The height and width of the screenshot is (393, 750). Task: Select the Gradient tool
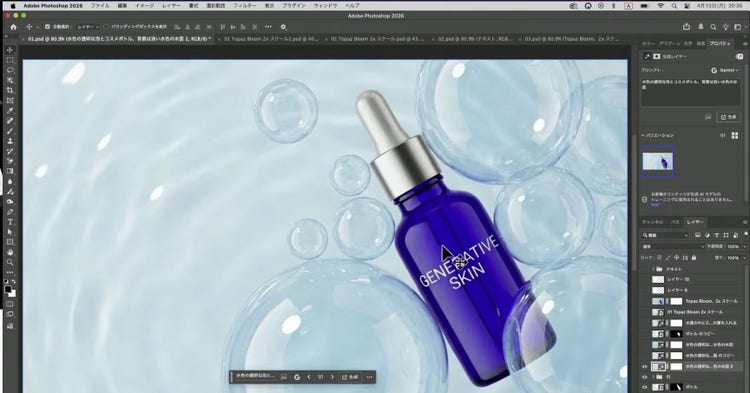[x=10, y=171]
